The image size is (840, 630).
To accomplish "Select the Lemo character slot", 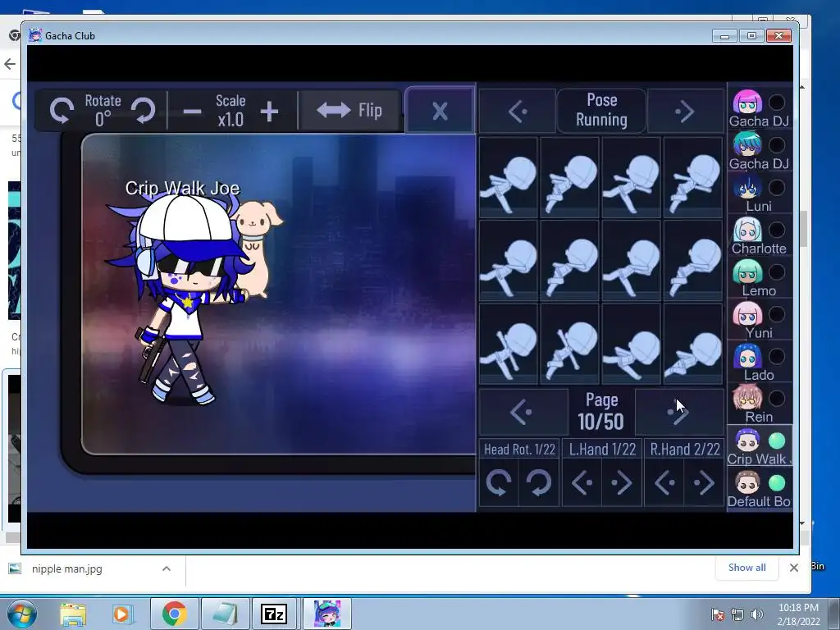I will [748, 272].
